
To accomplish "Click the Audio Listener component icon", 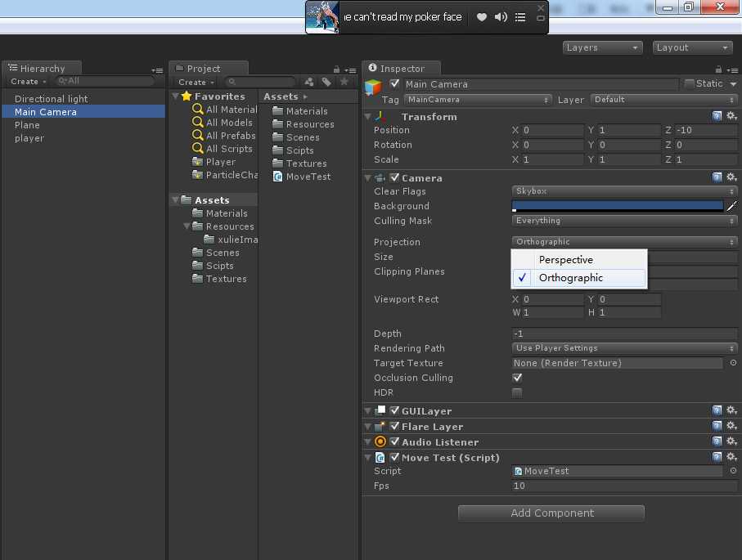I will coord(380,441).
